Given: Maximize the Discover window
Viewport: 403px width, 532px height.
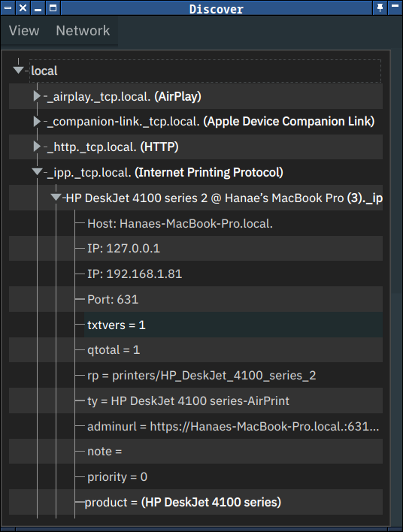Looking at the screenshot, I should tap(53, 8).
